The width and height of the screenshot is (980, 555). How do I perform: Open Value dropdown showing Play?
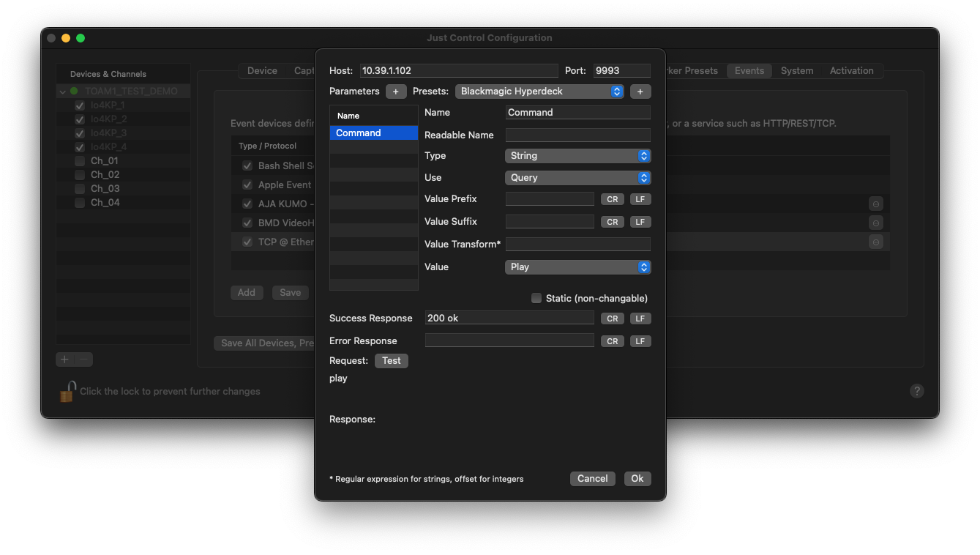[x=577, y=267]
